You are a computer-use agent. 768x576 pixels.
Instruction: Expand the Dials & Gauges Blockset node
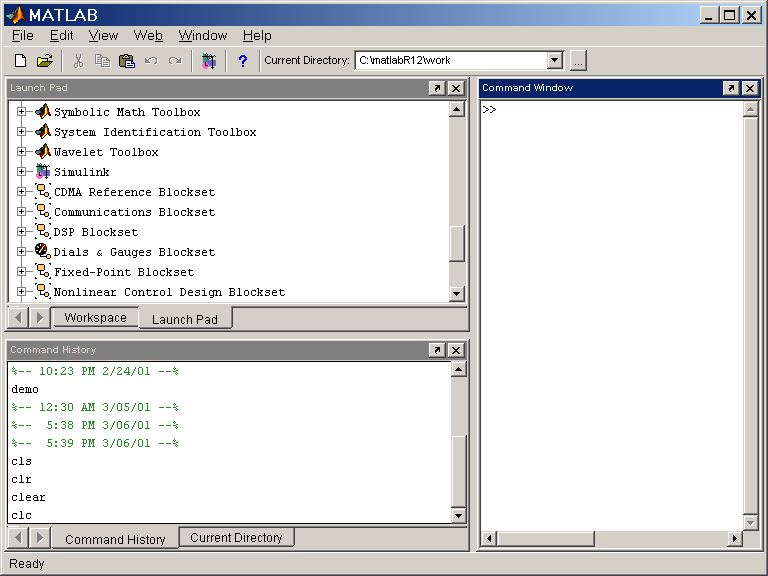tap(21, 251)
